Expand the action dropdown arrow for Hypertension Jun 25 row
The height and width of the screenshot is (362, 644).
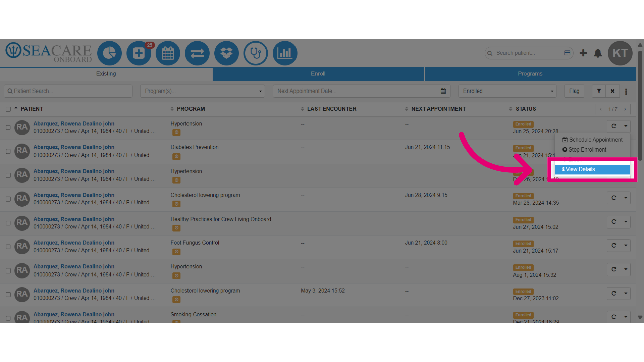click(626, 126)
